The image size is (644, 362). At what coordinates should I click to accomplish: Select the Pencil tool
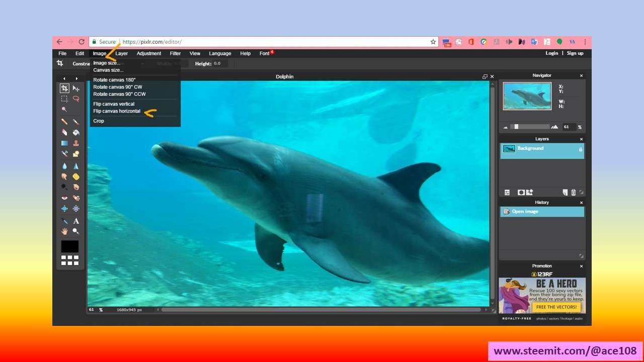click(64, 122)
